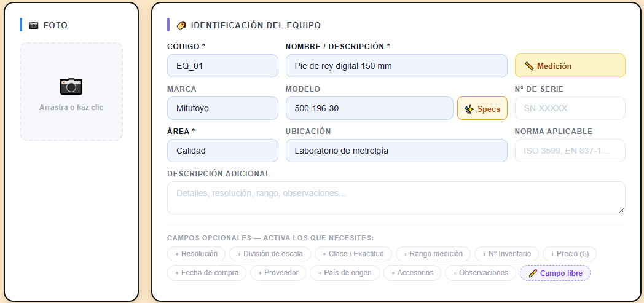Click the camera icon beside FOTO heading
644x303 pixels.
(x=34, y=25)
